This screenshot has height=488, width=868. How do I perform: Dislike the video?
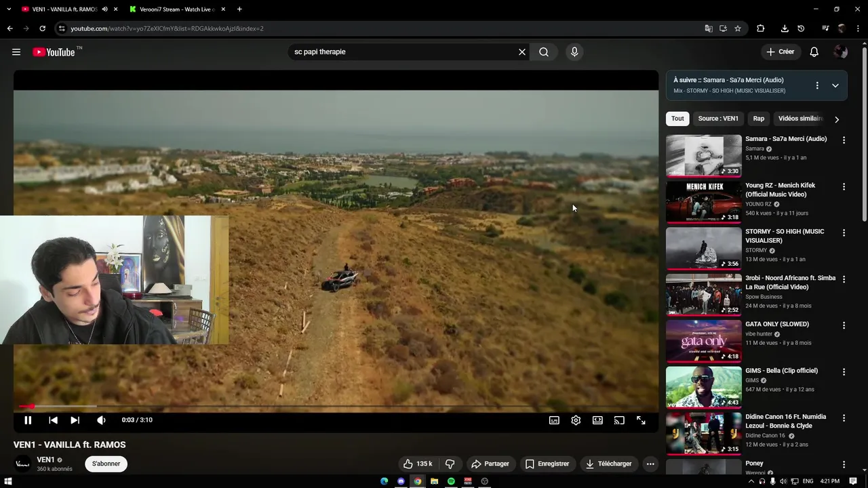[450, 464]
